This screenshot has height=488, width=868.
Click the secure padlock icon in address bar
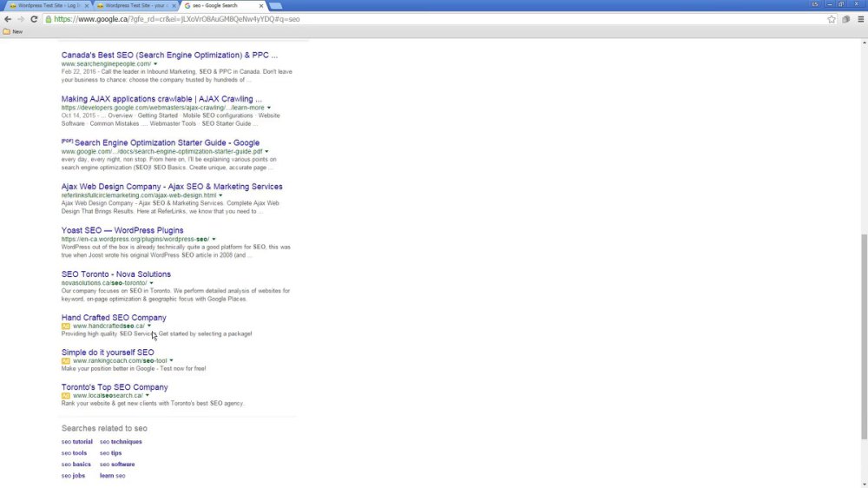pyautogui.click(x=49, y=19)
